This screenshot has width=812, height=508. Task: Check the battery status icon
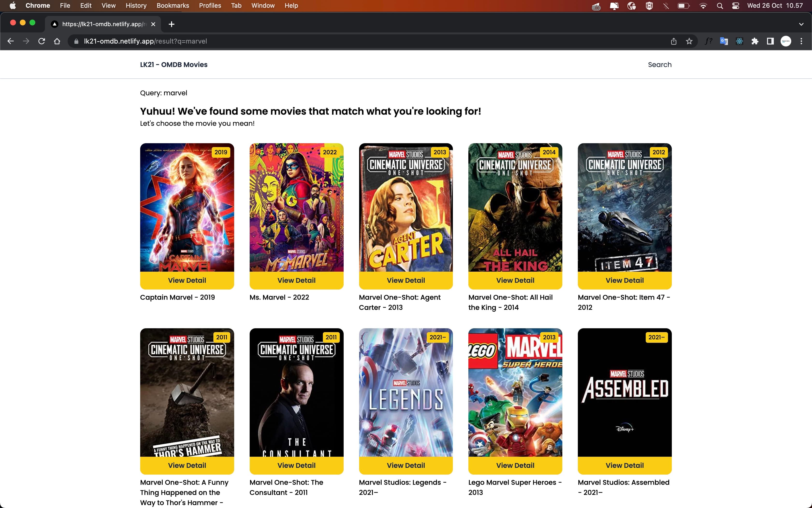click(683, 5)
